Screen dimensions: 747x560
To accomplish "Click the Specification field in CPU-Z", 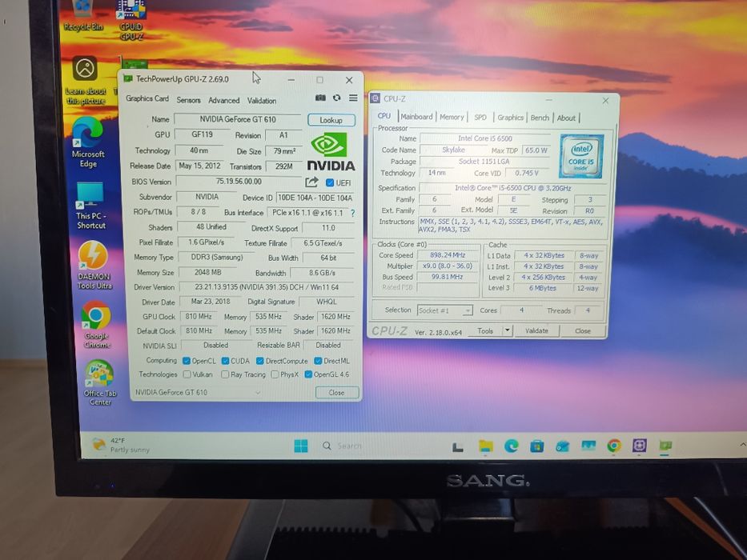I will (512, 188).
